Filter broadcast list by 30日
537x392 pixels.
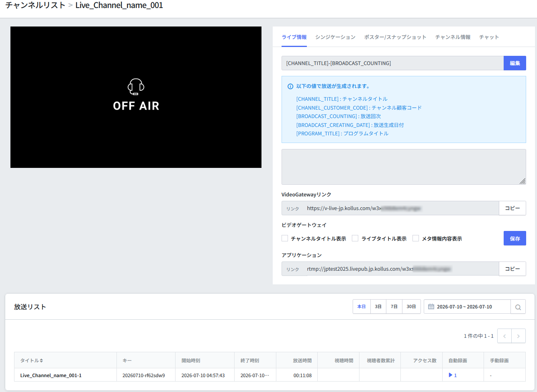(x=411, y=306)
